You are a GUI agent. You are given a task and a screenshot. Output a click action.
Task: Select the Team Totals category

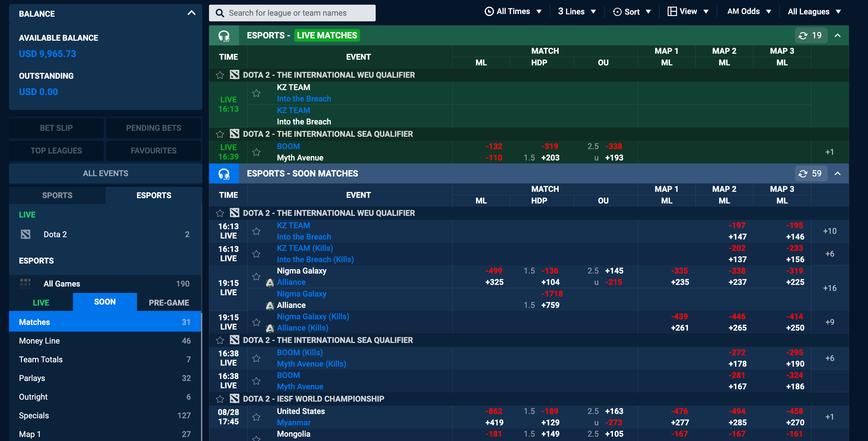tap(105, 359)
